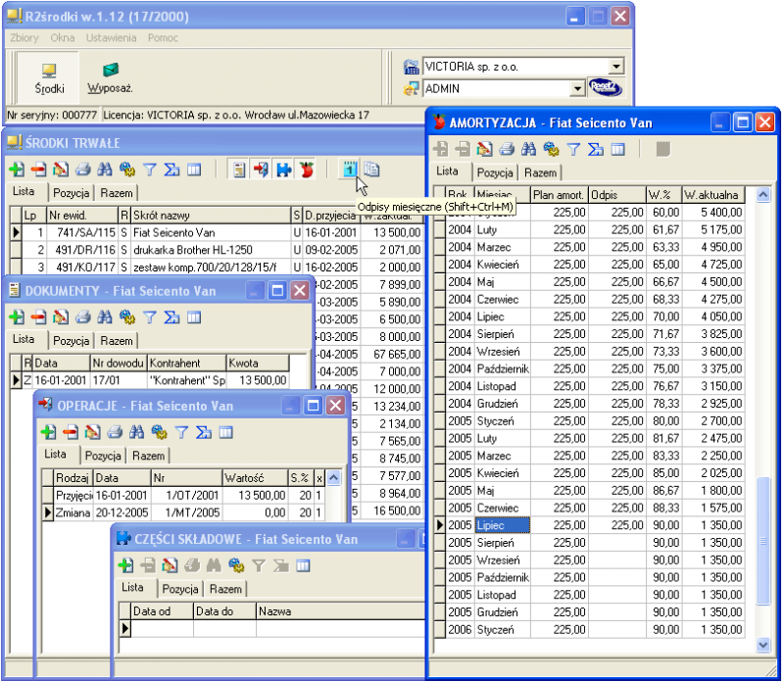Viewport: 784px width, 681px height.
Task: Click 'Plan amort.' column header in AMORTYZACJA
Action: [x=560, y=194]
